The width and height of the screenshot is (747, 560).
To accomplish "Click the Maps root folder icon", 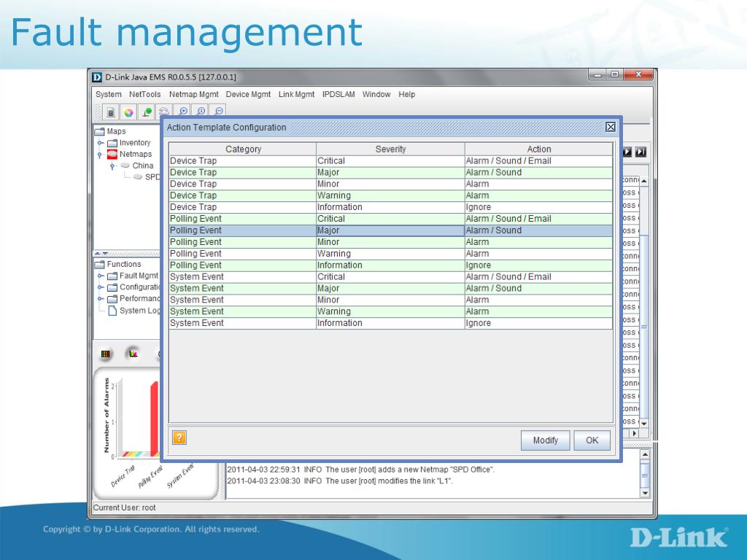I will point(99,131).
